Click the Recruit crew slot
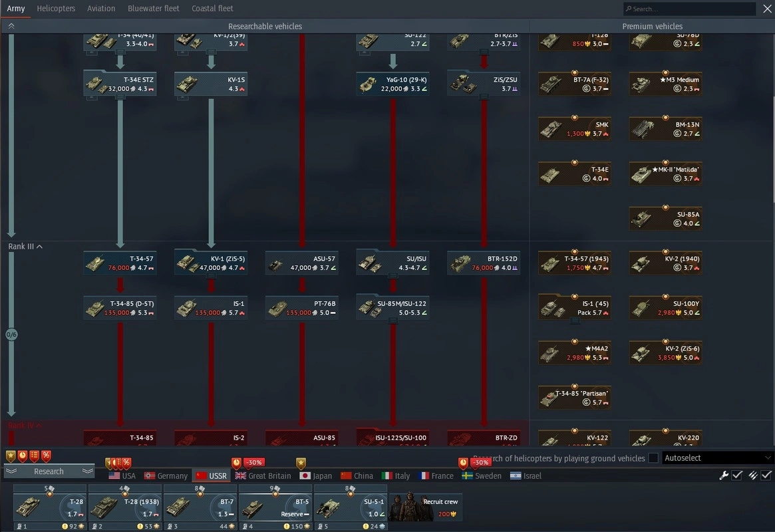The width and height of the screenshot is (775, 532). click(426, 507)
